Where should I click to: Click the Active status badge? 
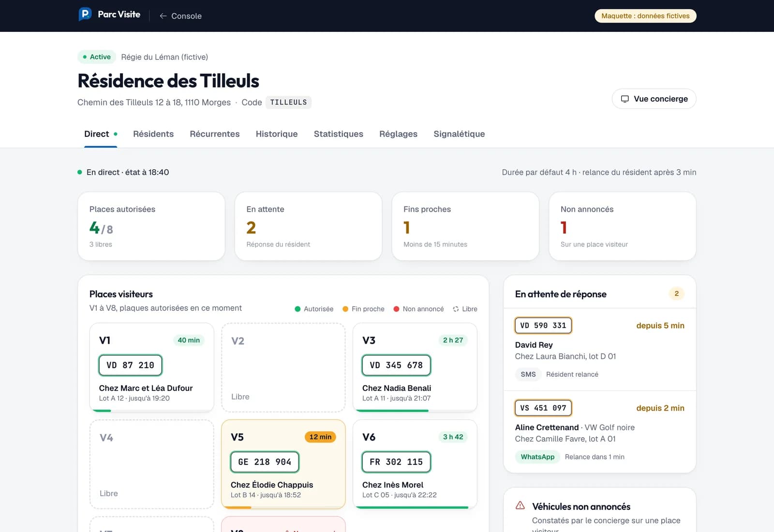[x=97, y=57]
